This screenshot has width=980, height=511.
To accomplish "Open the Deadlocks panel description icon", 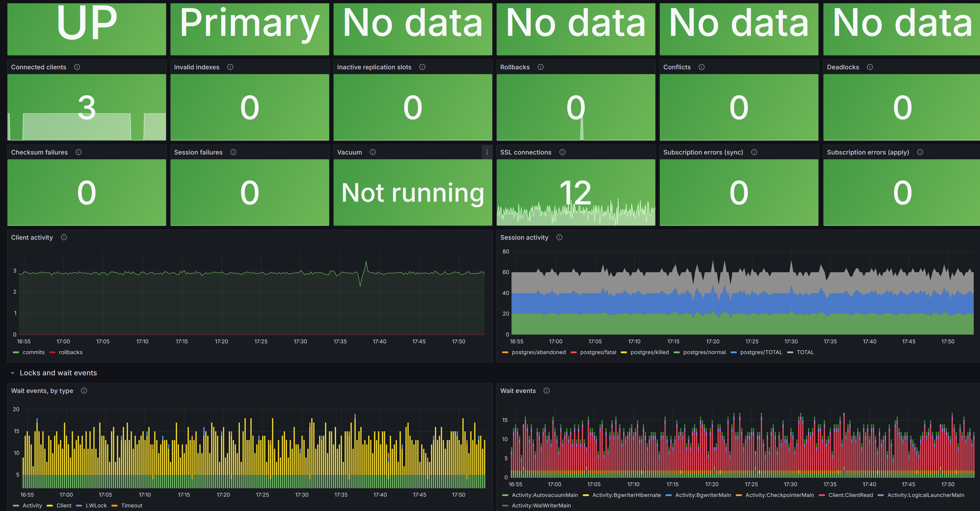I will click(x=870, y=67).
